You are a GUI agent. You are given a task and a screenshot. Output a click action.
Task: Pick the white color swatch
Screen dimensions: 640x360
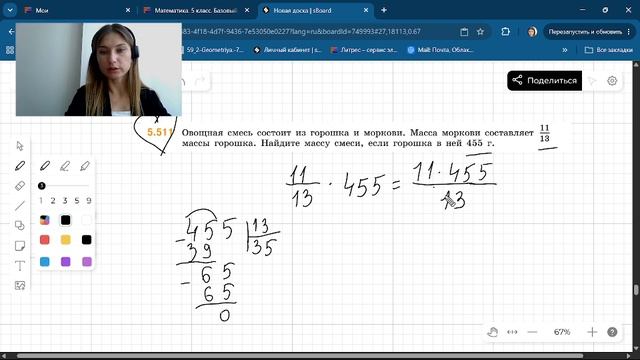coord(86,220)
